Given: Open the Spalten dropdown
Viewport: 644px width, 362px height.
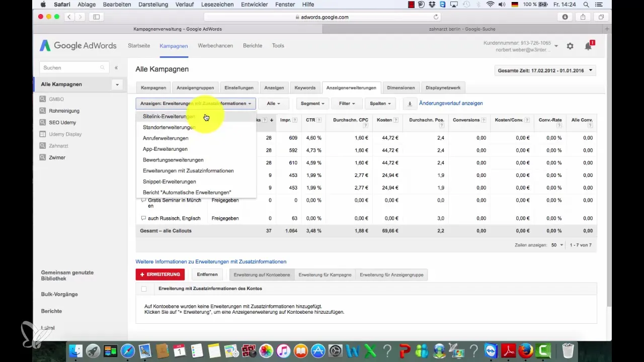Looking at the screenshot, I should tap(380, 104).
